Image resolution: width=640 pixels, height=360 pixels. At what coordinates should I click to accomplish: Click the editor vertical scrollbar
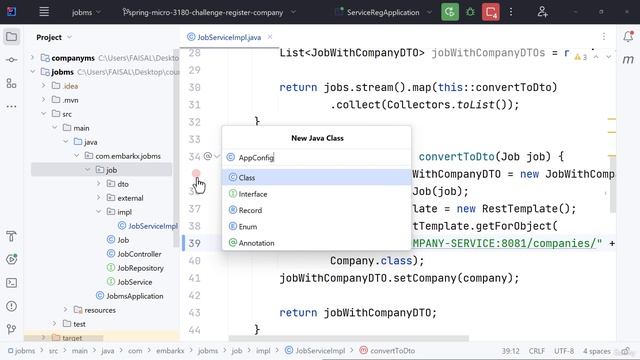[x=613, y=184]
